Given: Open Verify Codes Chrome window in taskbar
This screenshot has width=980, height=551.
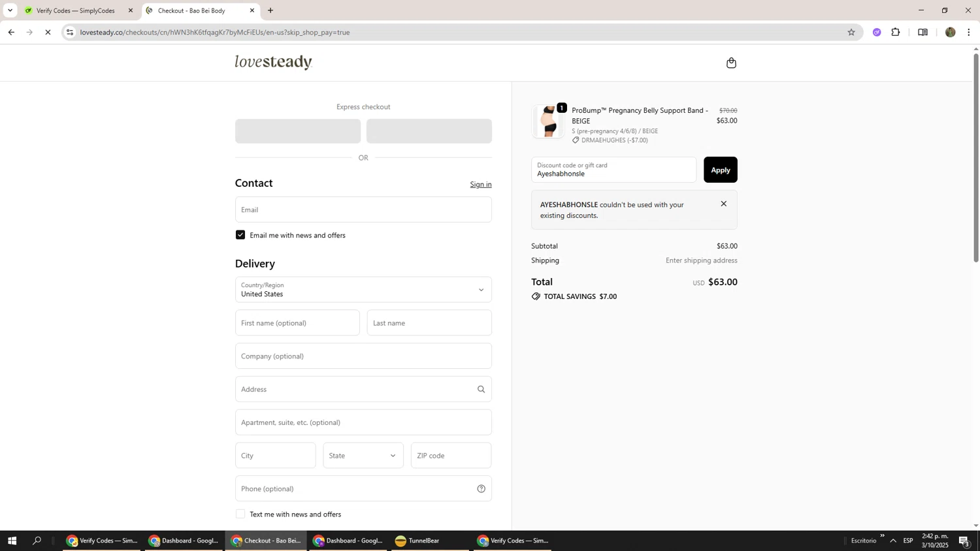Looking at the screenshot, I should 102,541.
